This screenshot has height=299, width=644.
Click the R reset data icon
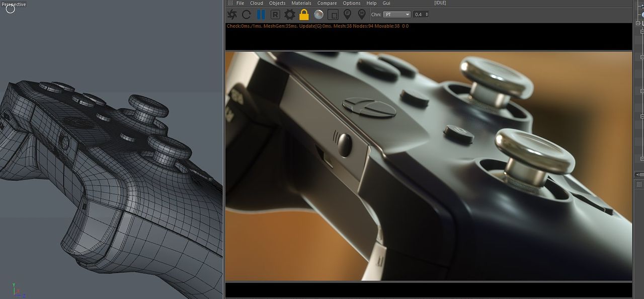click(275, 15)
